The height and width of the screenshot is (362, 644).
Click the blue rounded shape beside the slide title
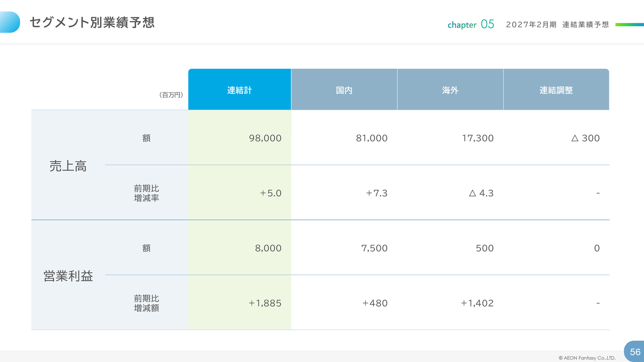(10, 22)
